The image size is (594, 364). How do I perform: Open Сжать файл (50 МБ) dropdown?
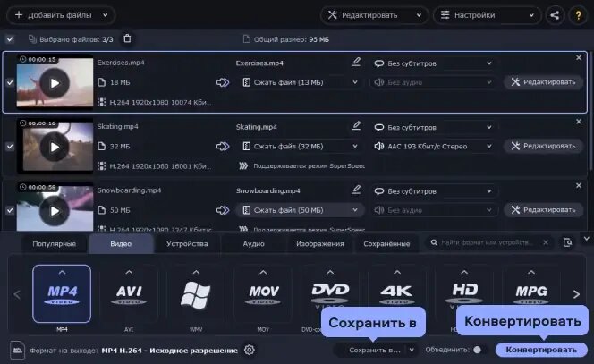[300, 210]
